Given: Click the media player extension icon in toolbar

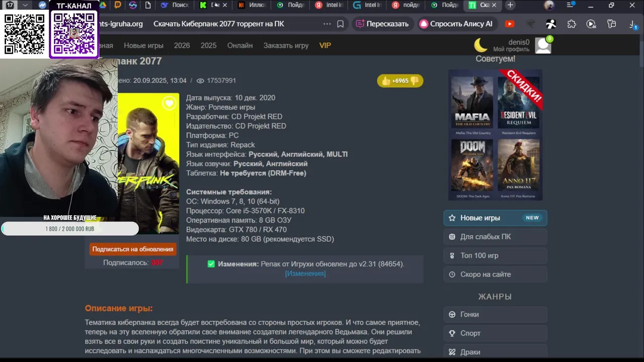Looking at the screenshot, I should (x=592, y=24).
